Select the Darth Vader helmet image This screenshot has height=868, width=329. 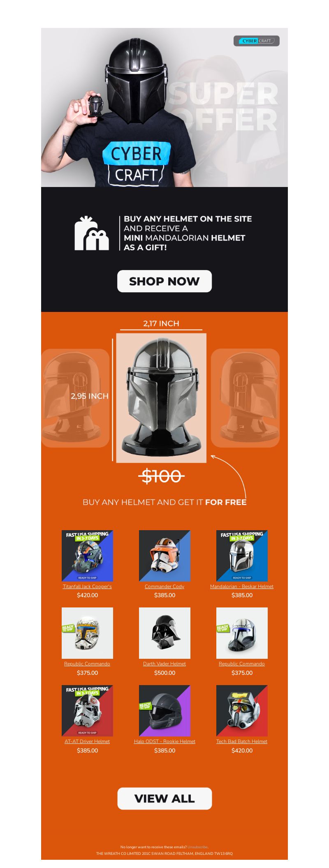coord(164,633)
